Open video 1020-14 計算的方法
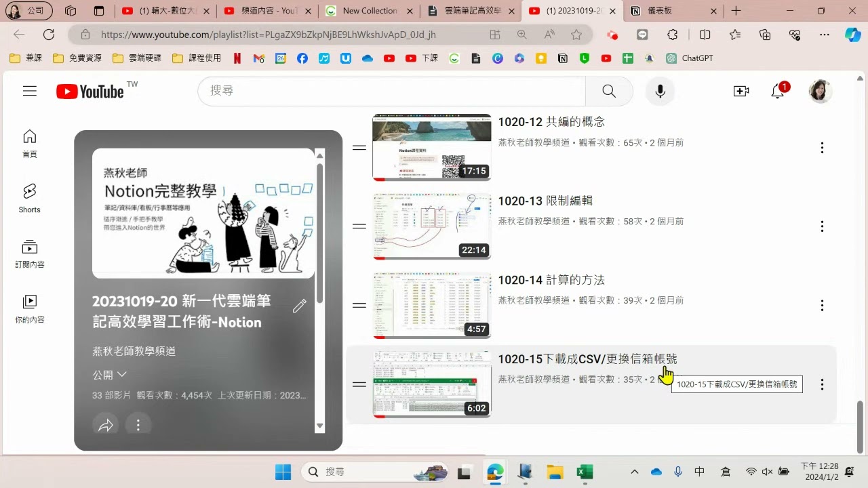The width and height of the screenshot is (868, 488). tap(551, 280)
